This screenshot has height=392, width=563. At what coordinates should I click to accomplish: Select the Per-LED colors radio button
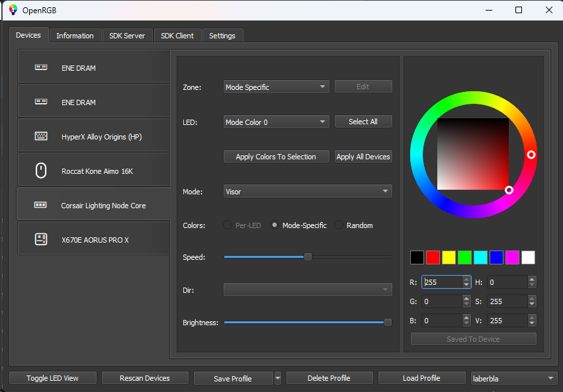228,225
